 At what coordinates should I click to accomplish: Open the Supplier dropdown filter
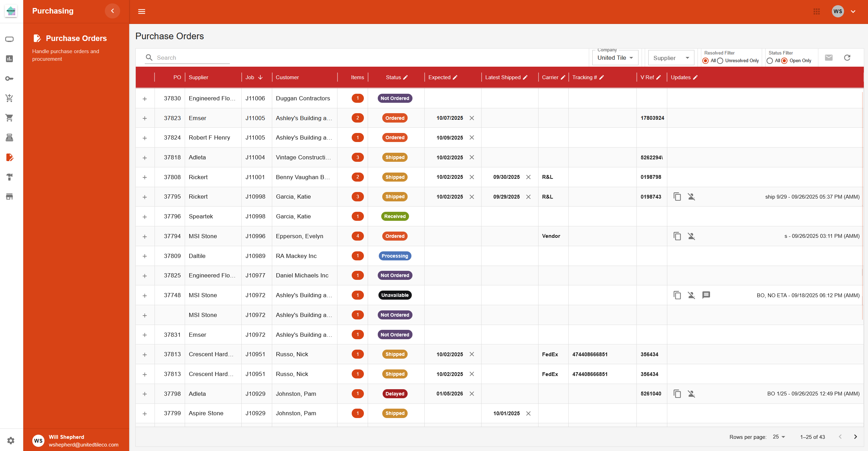[x=670, y=57]
